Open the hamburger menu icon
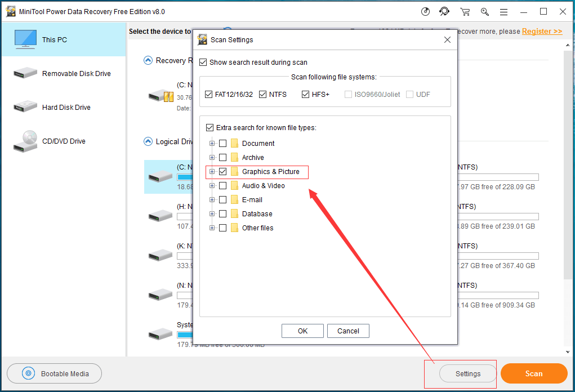Image resolution: width=575 pixels, height=392 pixels. click(504, 12)
